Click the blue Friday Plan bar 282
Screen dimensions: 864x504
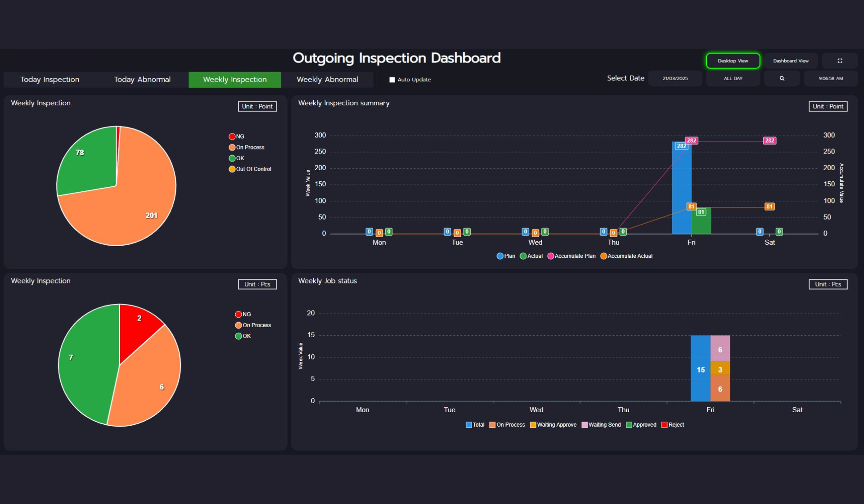681,193
